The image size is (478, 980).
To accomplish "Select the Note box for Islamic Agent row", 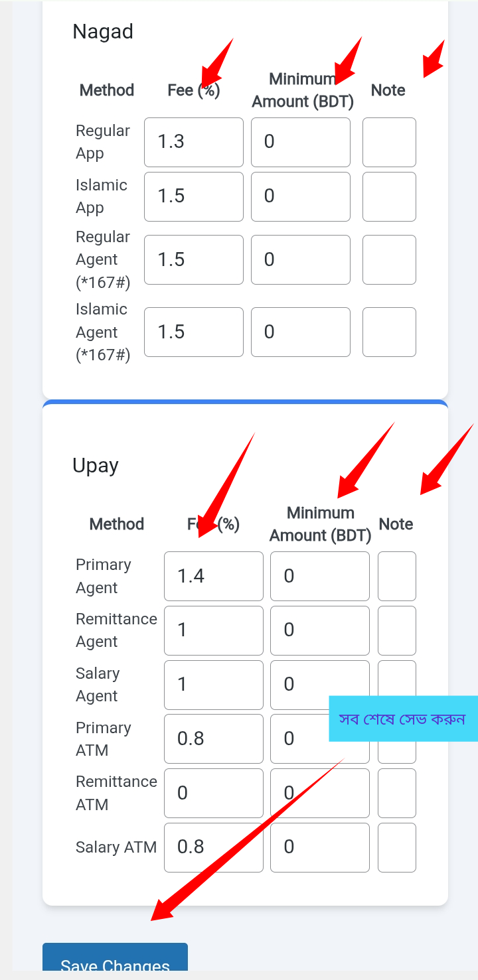I will click(x=389, y=332).
